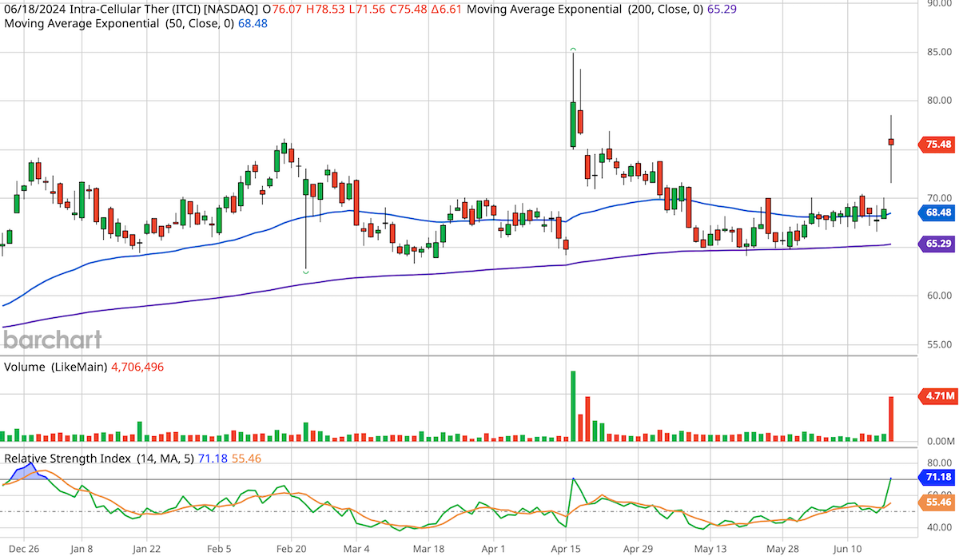Viewport: 959px width, 560px height.
Task: Click the Intra-Cellular Ther (ITCI) title text
Action: coord(134,10)
